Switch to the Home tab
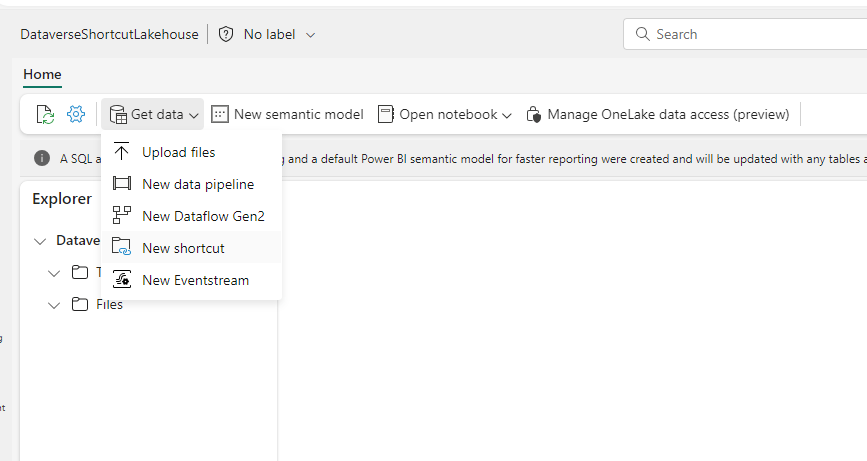The height and width of the screenshot is (461, 867). tap(42, 74)
